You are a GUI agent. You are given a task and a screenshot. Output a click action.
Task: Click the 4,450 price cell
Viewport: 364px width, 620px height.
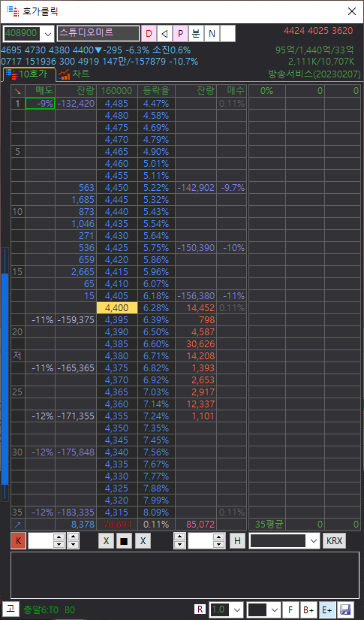pyautogui.click(x=117, y=188)
